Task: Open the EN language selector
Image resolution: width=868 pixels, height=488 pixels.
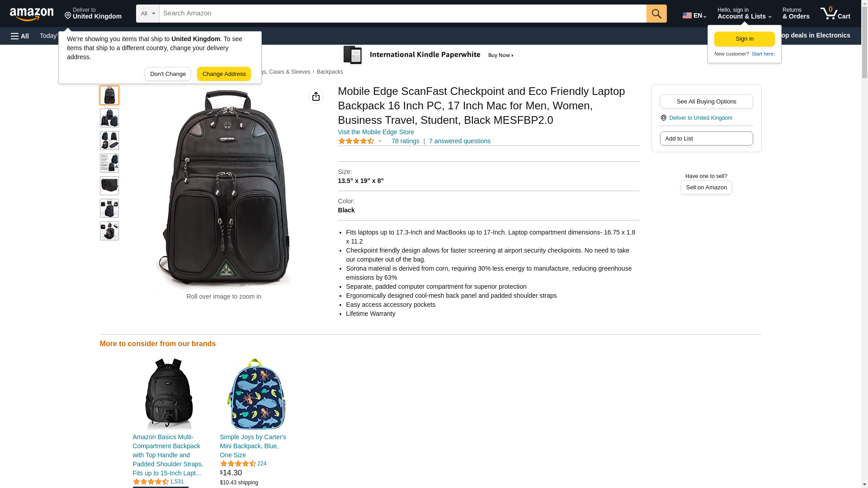Action: click(x=694, y=15)
